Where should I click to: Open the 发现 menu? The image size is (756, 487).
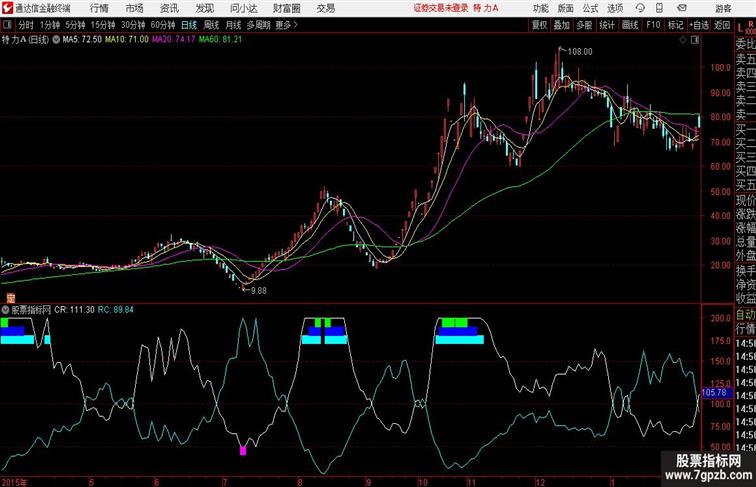point(204,8)
